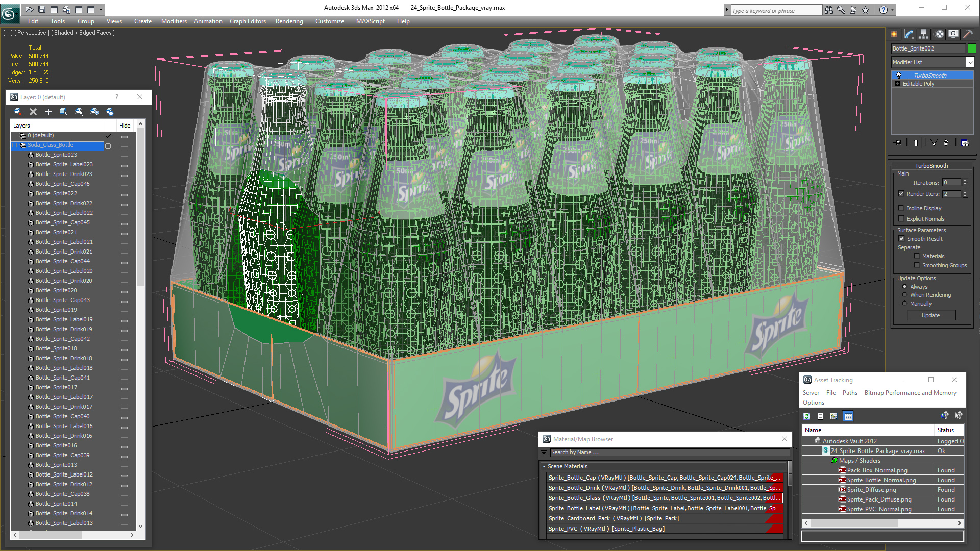Click the green object color swatch
The width and height of the screenshot is (980, 551).
[x=972, y=48]
